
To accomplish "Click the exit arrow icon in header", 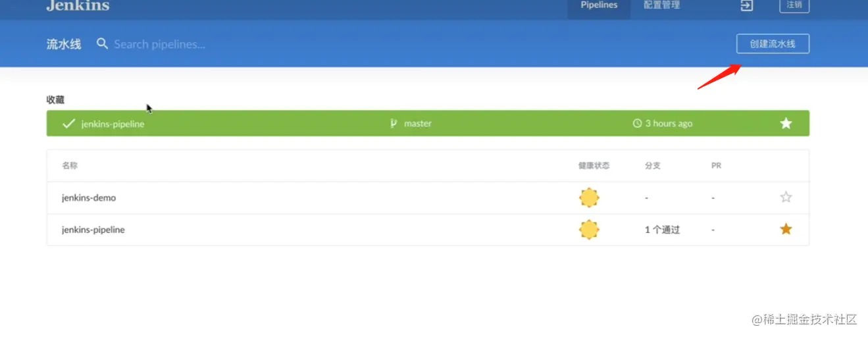I will tap(746, 6).
